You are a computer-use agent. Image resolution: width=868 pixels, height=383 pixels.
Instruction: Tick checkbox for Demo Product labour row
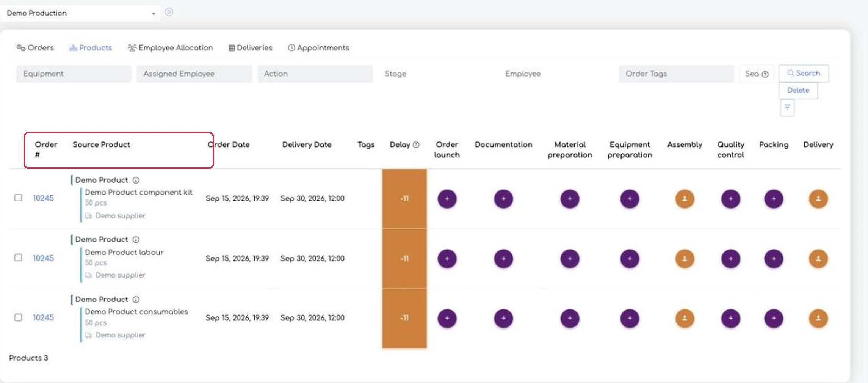18,257
